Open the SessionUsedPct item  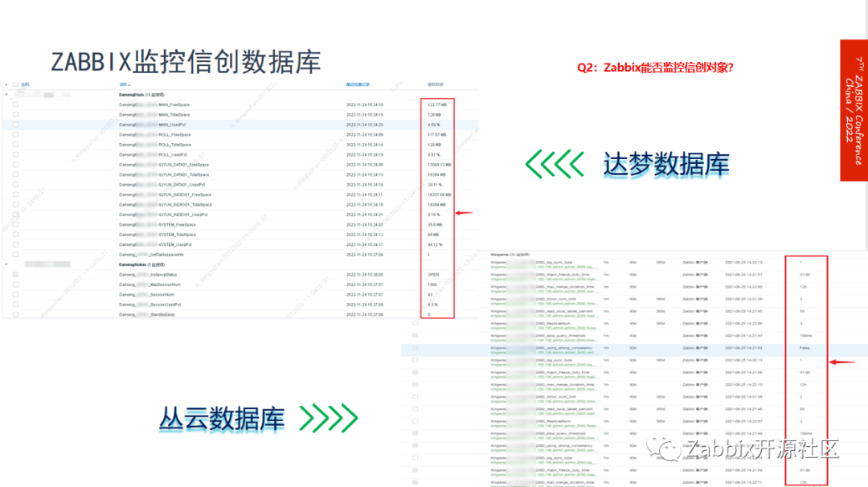click(150, 305)
